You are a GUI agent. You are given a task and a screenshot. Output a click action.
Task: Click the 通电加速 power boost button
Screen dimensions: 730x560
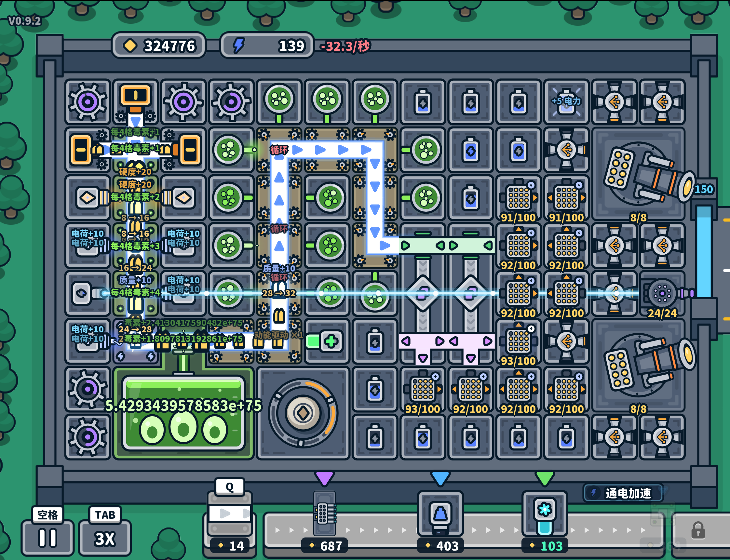point(623,493)
